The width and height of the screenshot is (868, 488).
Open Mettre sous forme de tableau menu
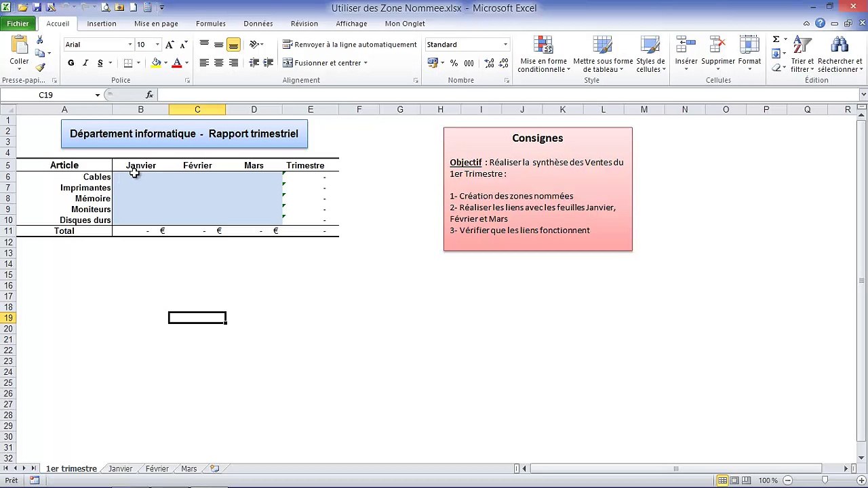[x=603, y=54]
